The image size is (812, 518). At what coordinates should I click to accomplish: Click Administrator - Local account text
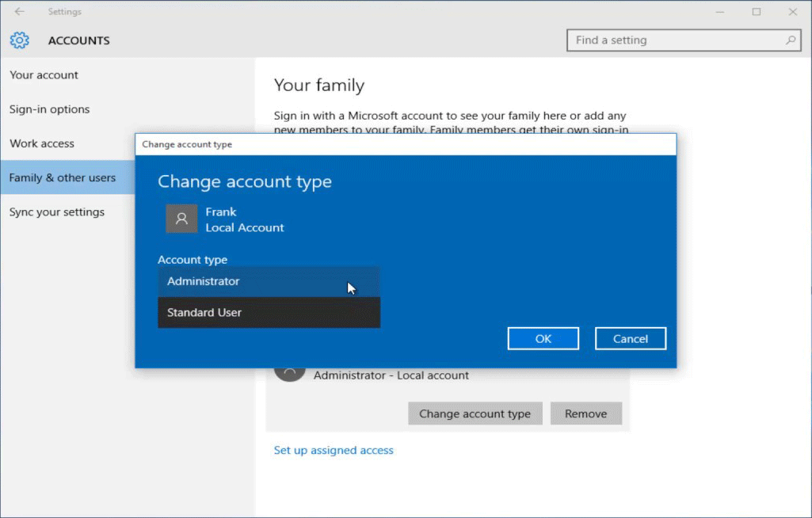coord(391,375)
